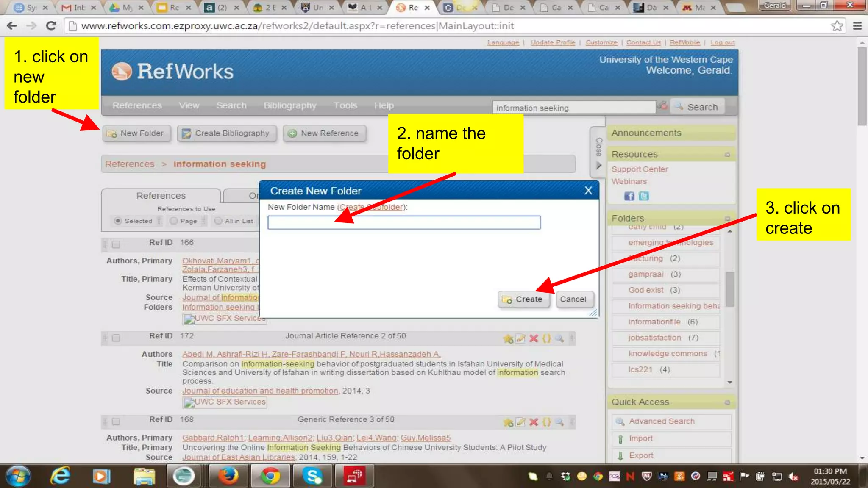This screenshot has height=488, width=868.
Task: Click the Update Profile link
Action: [553, 42]
